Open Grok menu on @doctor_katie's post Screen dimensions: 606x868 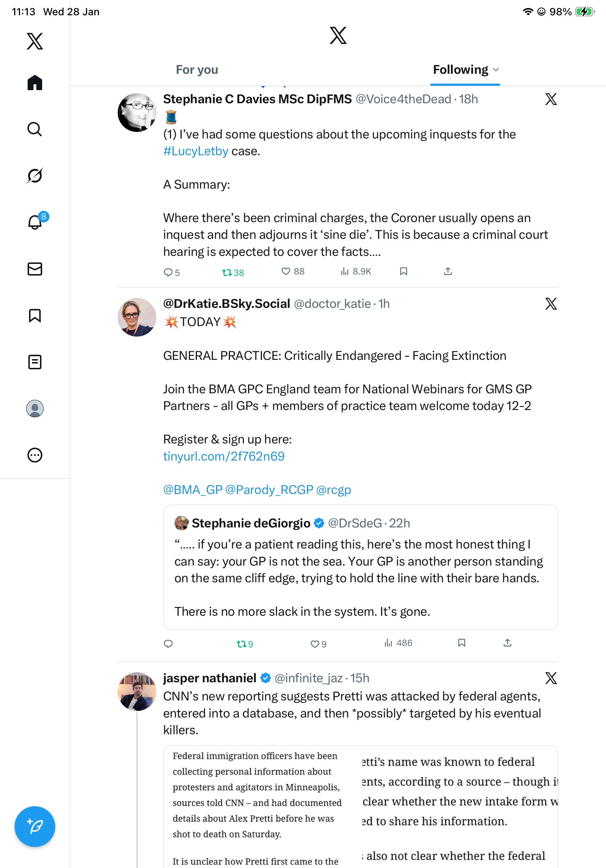(x=551, y=304)
